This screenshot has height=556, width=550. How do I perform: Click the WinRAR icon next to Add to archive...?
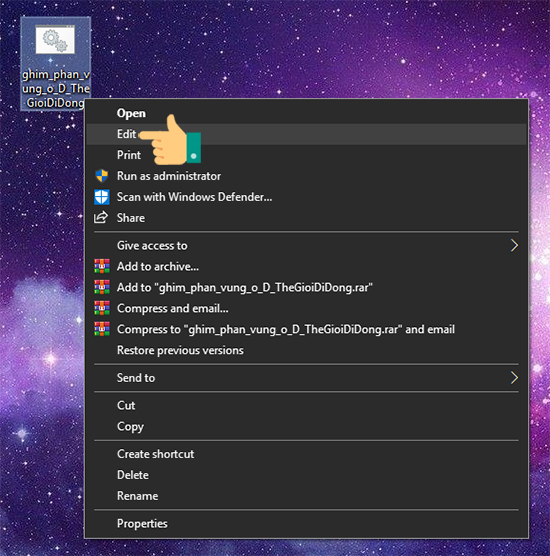pos(102,266)
